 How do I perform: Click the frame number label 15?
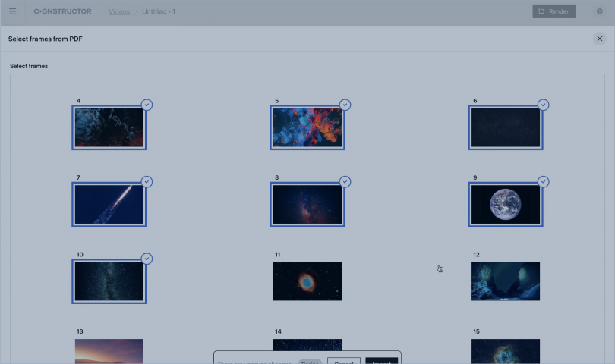[476, 331]
